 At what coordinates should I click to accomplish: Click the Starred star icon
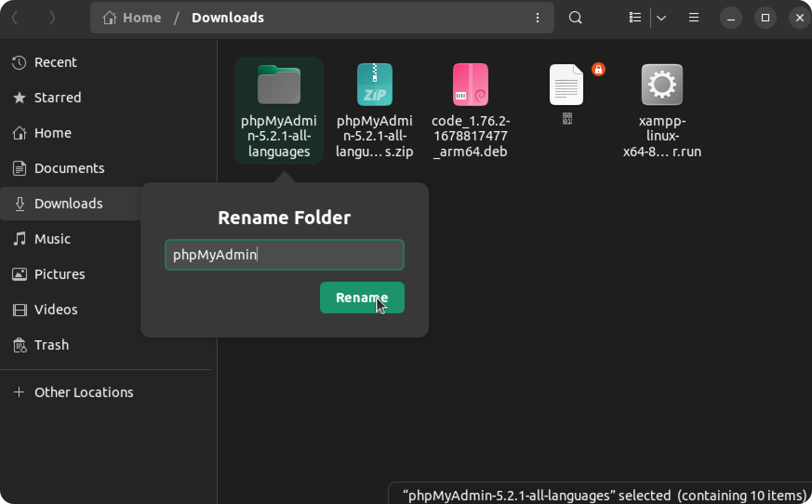19,98
